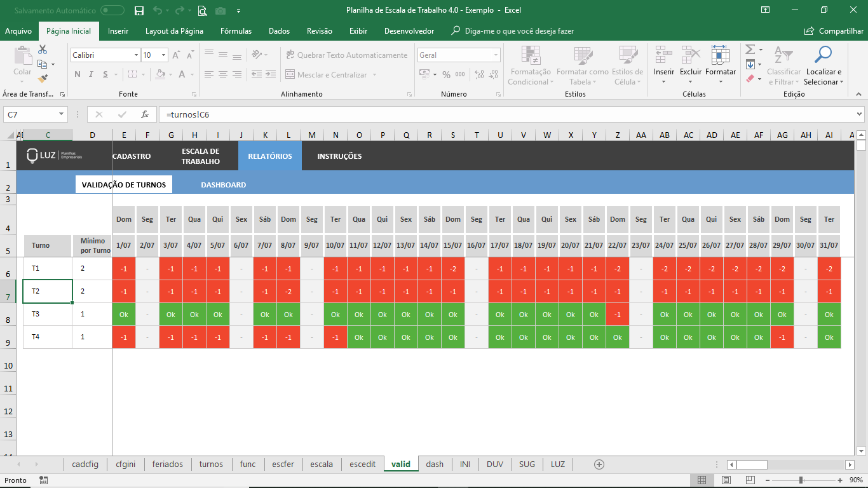The image size is (868, 488).
Task: Click the Print Preview icon in quick access
Action: (202, 10)
